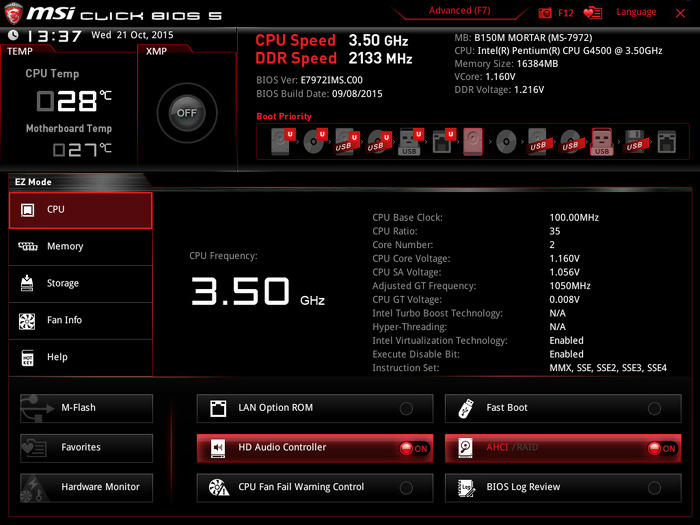Select the highlighted legacy USB key boot icon
The image size is (700, 525).
602,142
